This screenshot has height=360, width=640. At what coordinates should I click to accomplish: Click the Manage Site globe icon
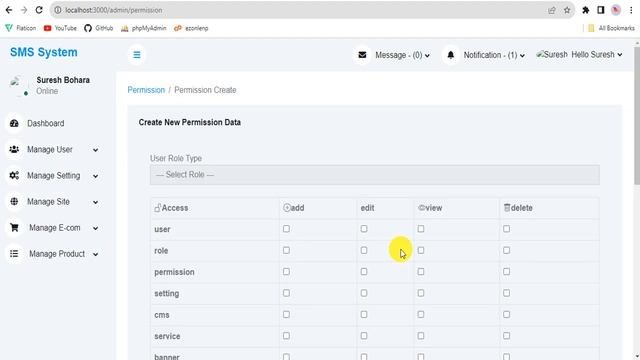(14, 202)
